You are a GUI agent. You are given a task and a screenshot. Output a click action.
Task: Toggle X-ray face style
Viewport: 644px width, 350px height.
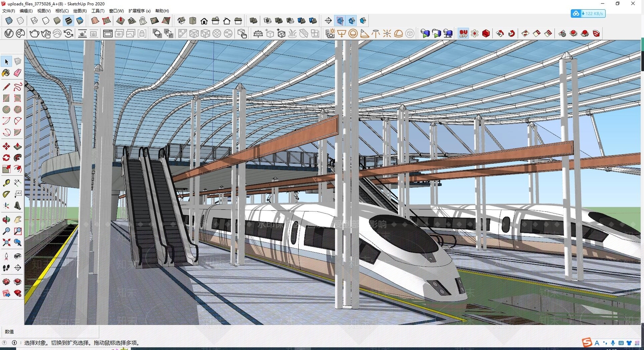(x=9, y=21)
